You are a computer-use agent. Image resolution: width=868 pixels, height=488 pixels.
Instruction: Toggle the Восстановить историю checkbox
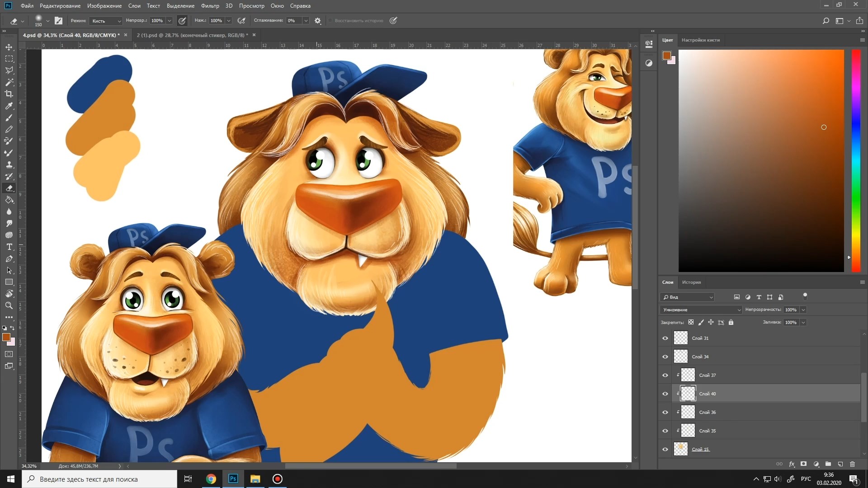point(330,21)
